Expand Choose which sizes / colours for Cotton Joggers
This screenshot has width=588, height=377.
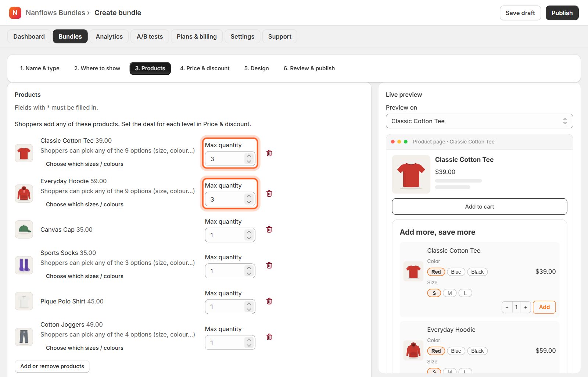click(x=85, y=348)
